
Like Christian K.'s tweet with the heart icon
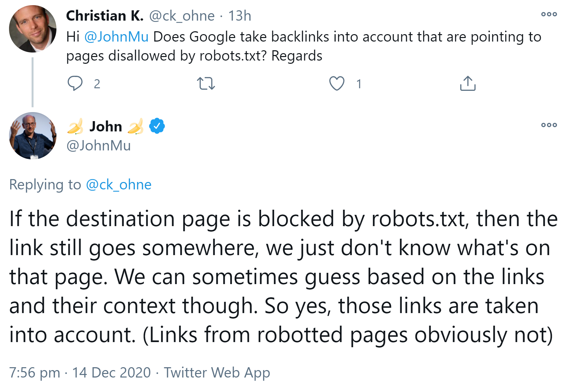click(337, 84)
